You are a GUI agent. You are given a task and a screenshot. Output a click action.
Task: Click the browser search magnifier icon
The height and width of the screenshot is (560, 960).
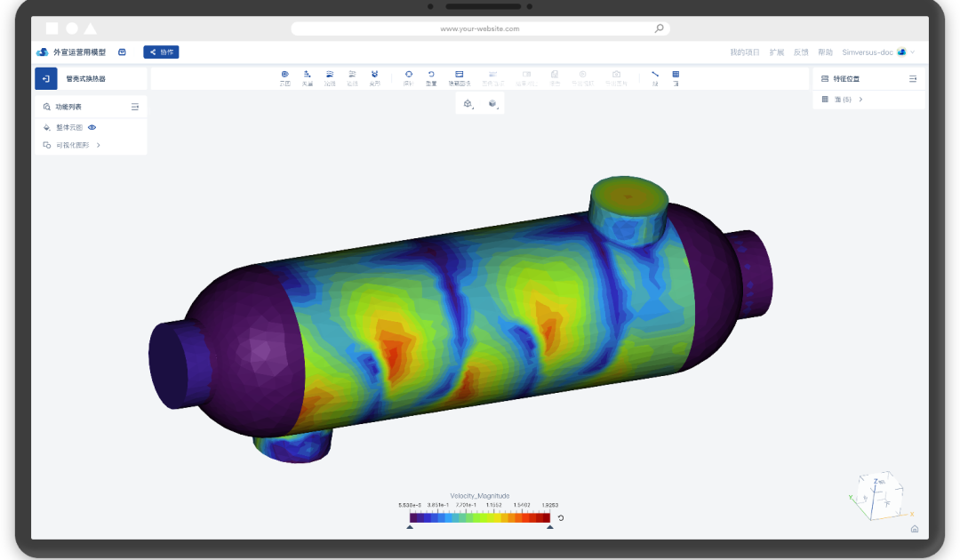coord(659,28)
